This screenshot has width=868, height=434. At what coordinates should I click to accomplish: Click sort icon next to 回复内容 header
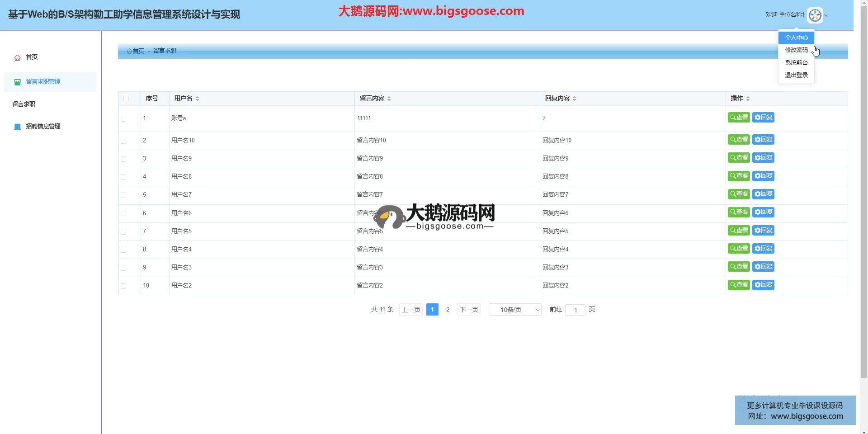tap(574, 99)
